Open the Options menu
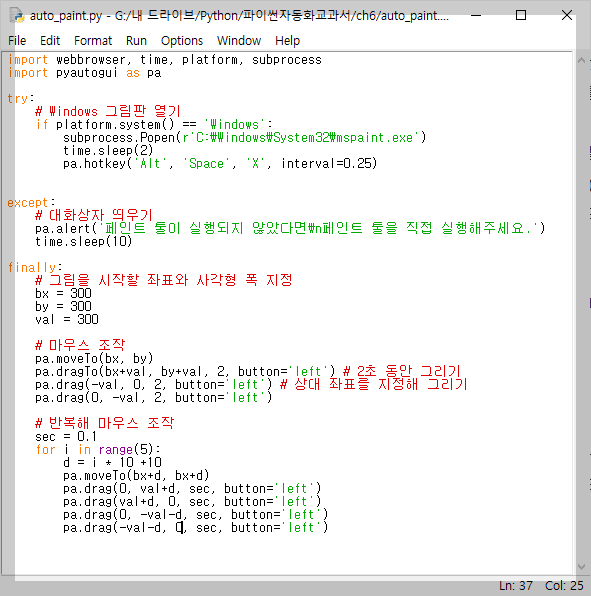Screen dimensions: 591x596 tap(182, 41)
